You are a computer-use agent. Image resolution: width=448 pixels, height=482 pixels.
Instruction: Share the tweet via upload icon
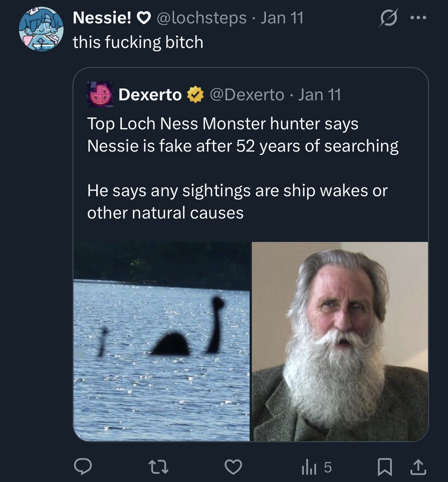click(x=418, y=467)
